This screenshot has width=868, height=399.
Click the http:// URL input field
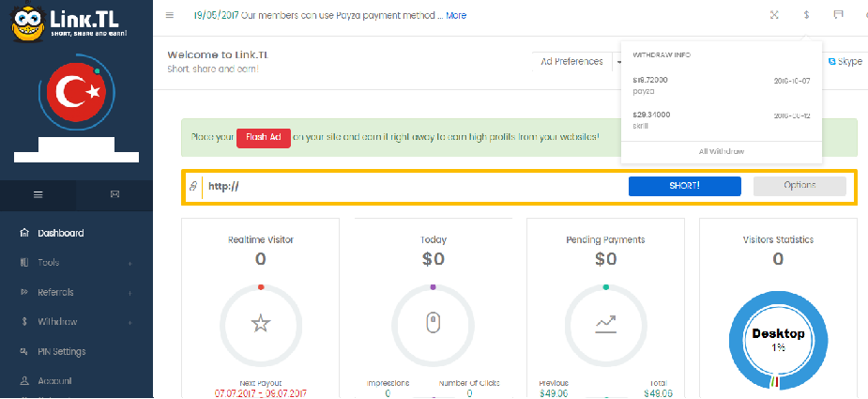[415, 186]
